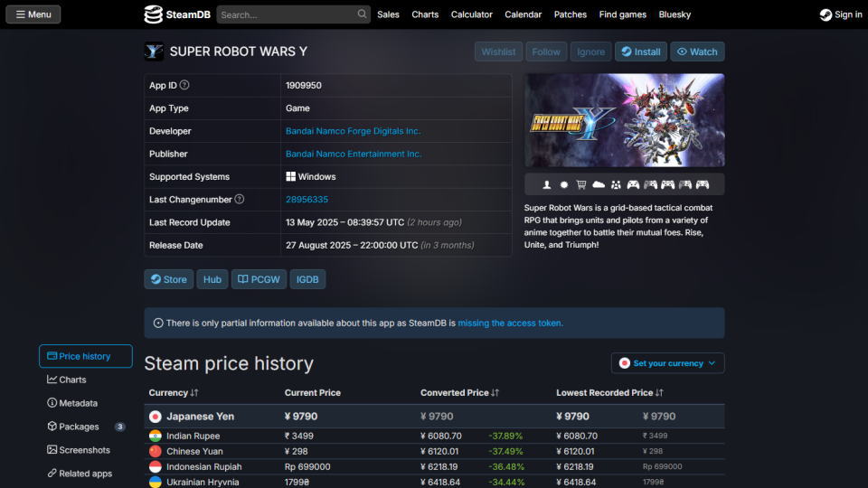The width and height of the screenshot is (868, 488).
Task: Open the Bandai Namco Forge Digitals developer link
Action: pyautogui.click(x=354, y=131)
